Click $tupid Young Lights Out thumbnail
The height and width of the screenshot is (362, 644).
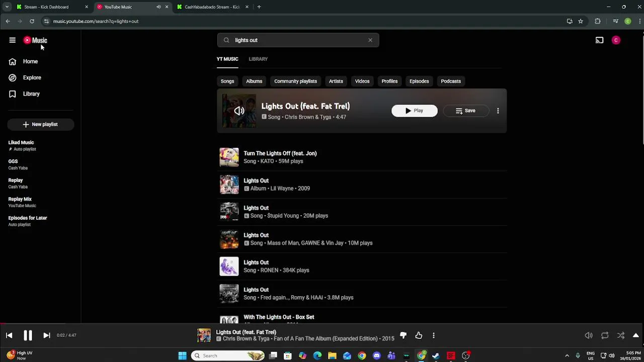pyautogui.click(x=229, y=212)
